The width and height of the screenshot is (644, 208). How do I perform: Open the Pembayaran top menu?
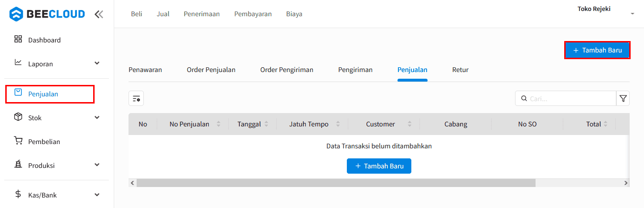click(x=253, y=14)
